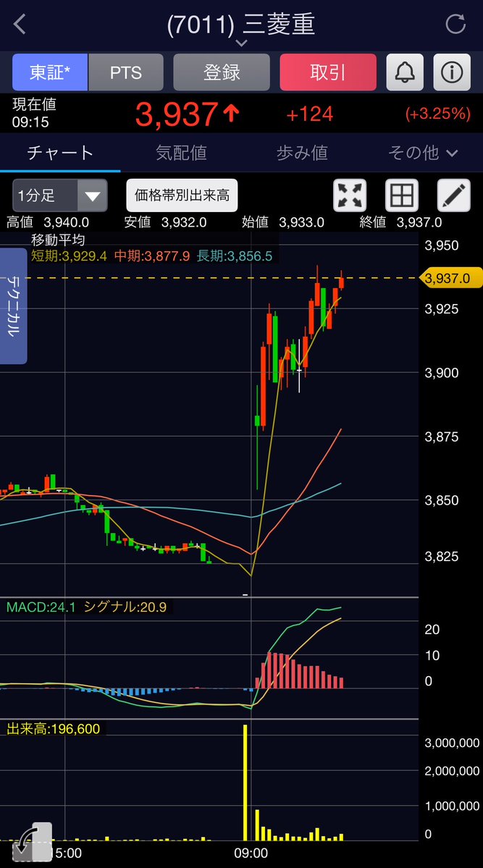Tap the MACD:24.1 label

41,607
